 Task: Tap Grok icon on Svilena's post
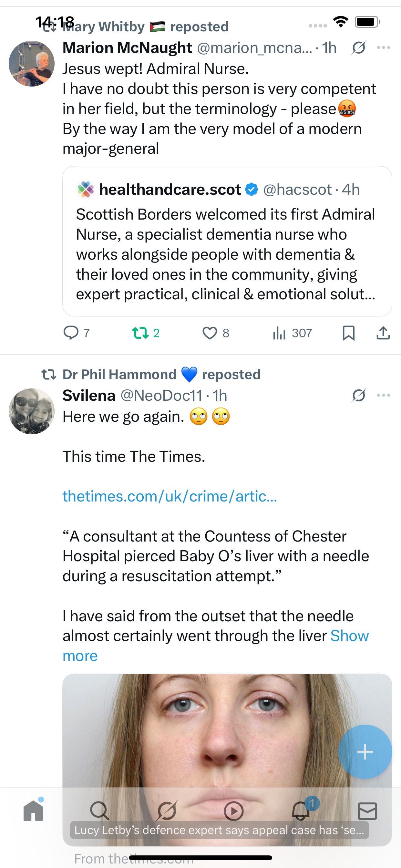pyautogui.click(x=358, y=395)
